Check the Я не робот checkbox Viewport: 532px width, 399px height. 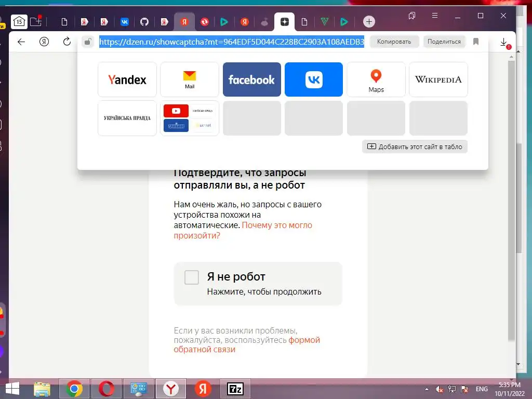point(192,277)
